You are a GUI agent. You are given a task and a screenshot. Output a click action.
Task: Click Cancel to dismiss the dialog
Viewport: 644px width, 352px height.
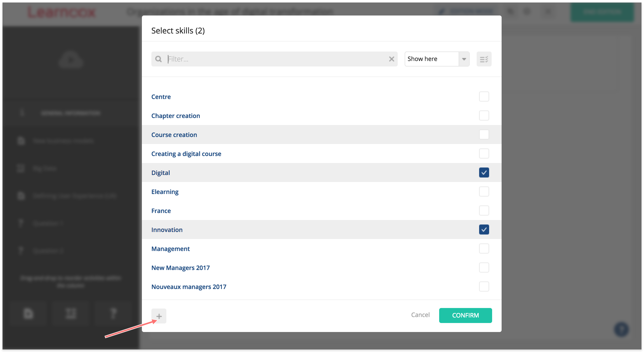420,315
